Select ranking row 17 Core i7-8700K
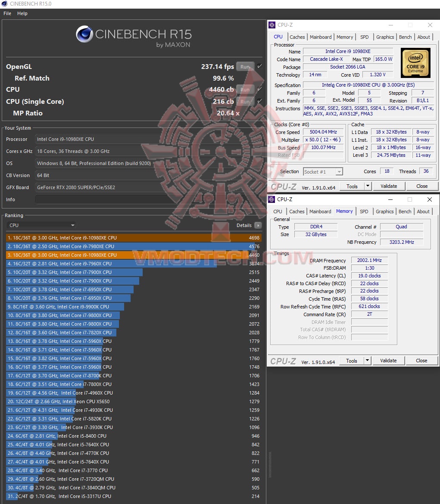This screenshot has width=440, height=504. click(x=134, y=376)
